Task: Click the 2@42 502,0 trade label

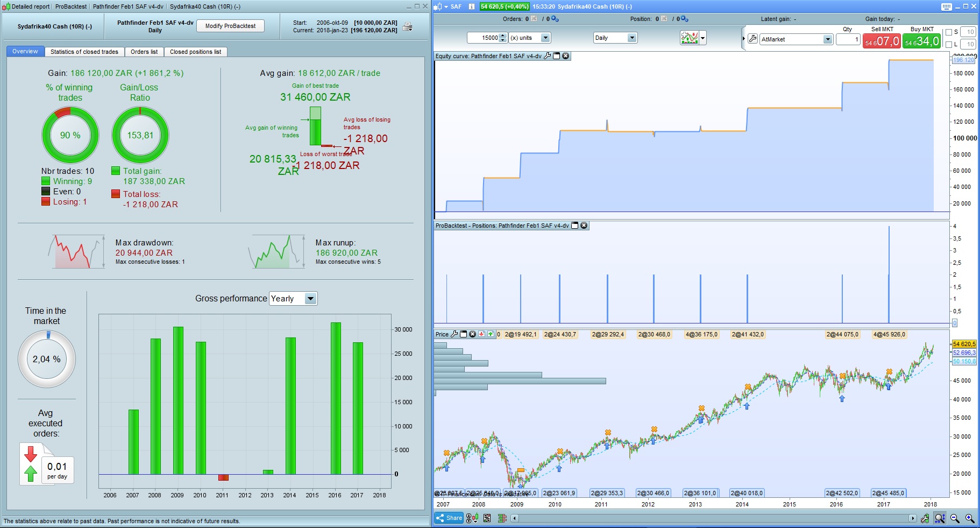Action: click(842, 493)
